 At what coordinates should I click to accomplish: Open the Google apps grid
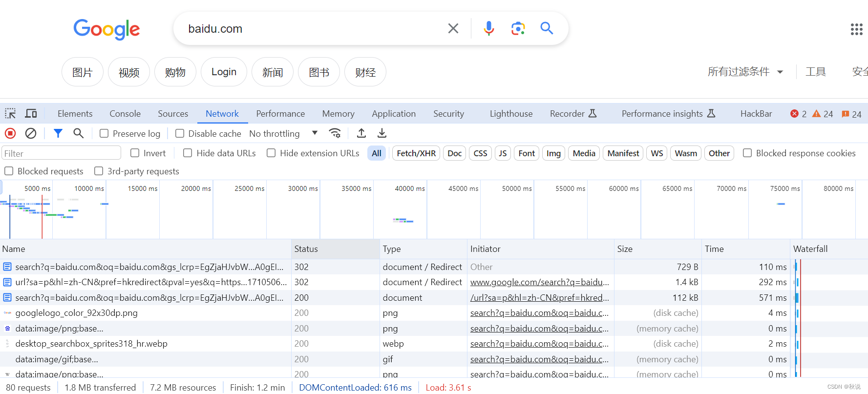click(856, 29)
